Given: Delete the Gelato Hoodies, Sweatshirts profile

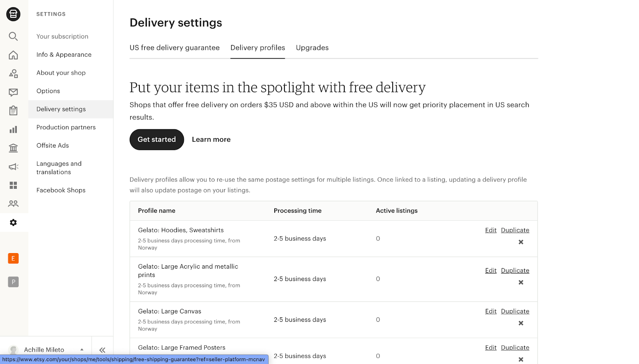Looking at the screenshot, I should pyautogui.click(x=521, y=242).
